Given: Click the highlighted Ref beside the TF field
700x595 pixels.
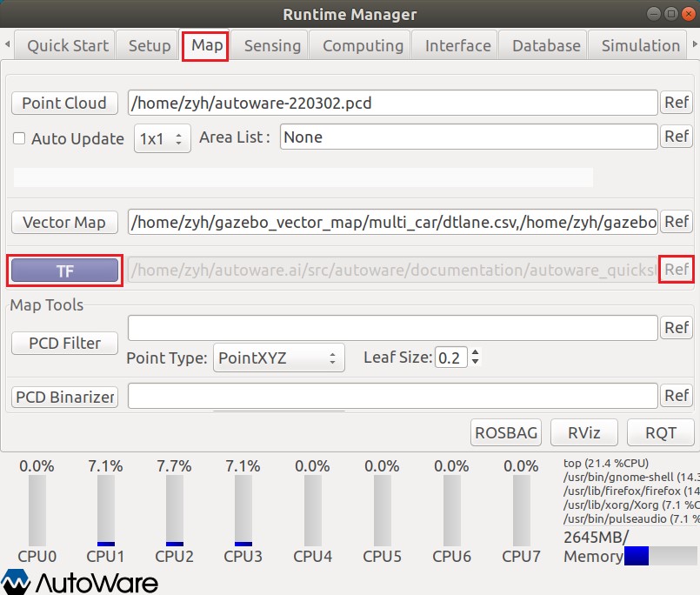Looking at the screenshot, I should pyautogui.click(x=676, y=270).
